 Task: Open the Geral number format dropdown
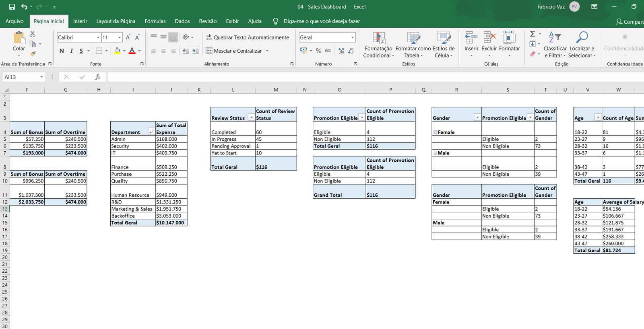pos(353,37)
